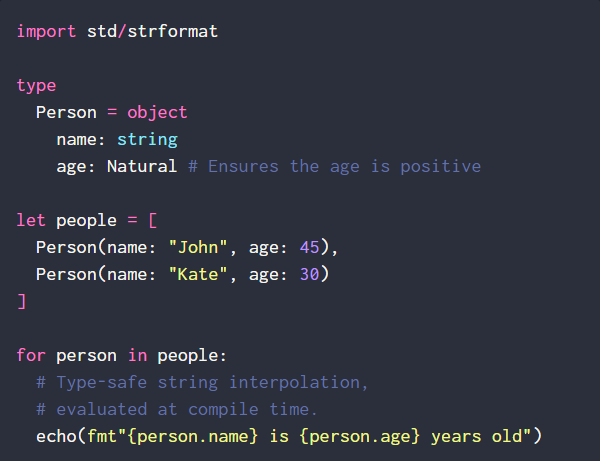
Task: Click the opening square bracket after people =
Action: (x=152, y=220)
